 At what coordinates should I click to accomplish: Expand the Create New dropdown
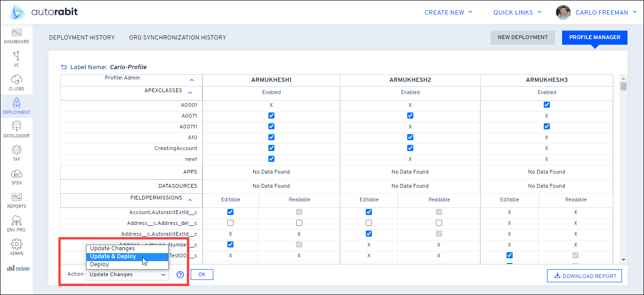(448, 13)
